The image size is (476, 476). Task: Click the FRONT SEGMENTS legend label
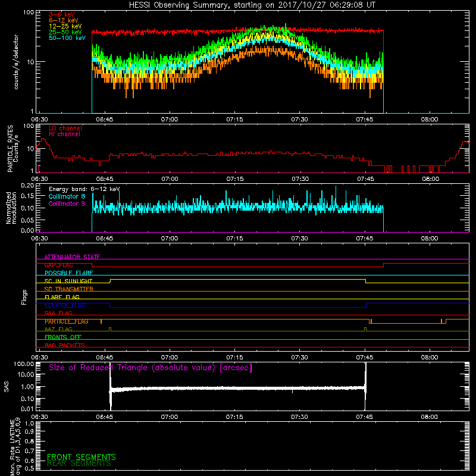click(82, 457)
